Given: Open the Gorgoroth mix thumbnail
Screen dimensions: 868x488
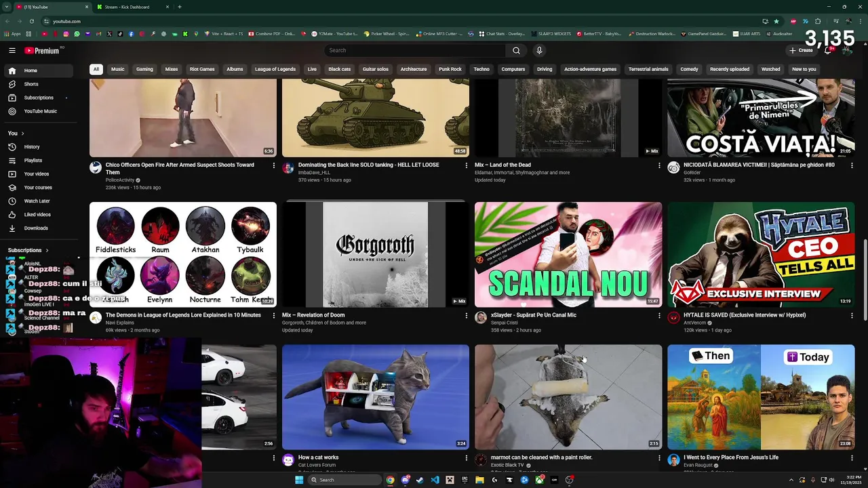Looking at the screenshot, I should (376, 255).
